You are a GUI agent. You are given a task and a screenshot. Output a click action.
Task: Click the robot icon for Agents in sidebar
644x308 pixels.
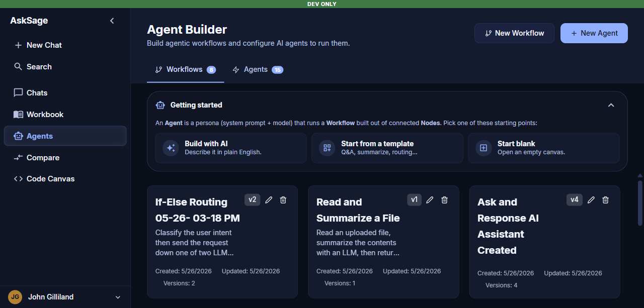(18, 136)
